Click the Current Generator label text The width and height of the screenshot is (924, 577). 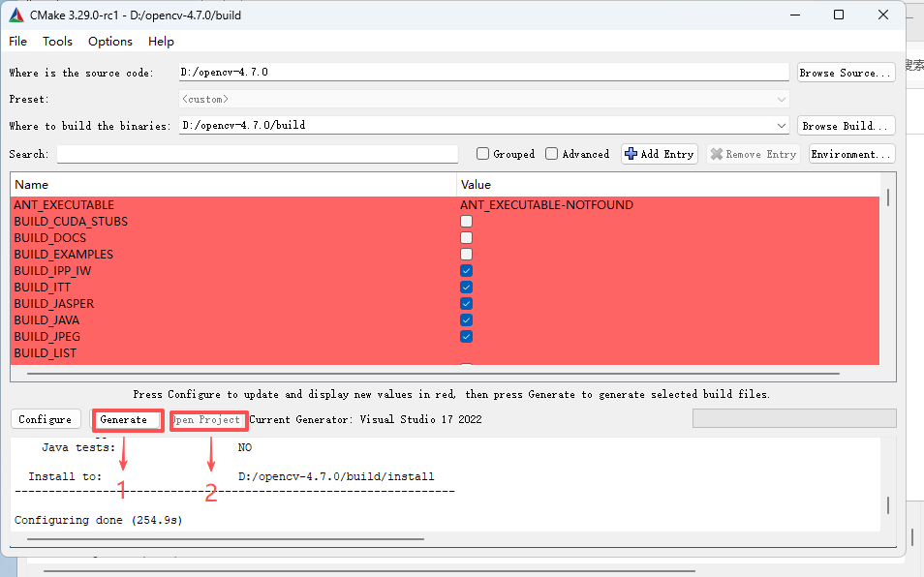pos(365,419)
